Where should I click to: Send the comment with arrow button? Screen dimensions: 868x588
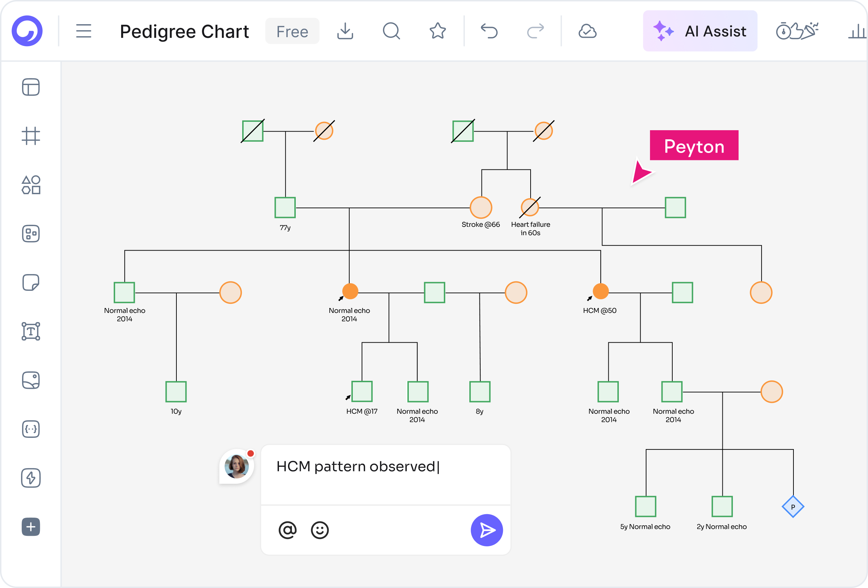487,530
